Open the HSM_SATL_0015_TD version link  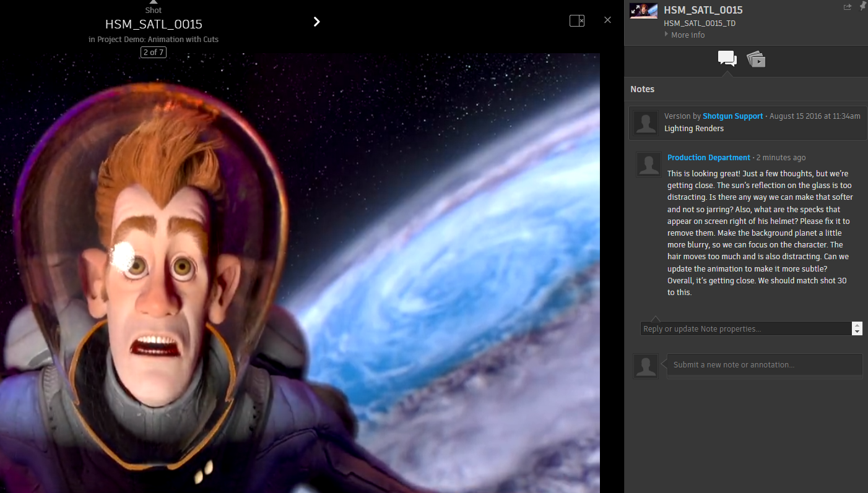coord(700,24)
